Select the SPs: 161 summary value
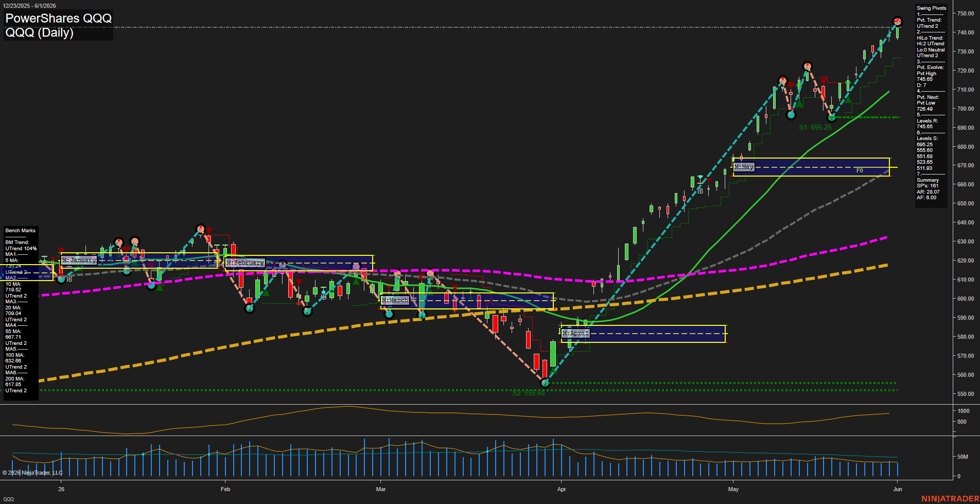The width and height of the screenshot is (980, 504). 927,186
